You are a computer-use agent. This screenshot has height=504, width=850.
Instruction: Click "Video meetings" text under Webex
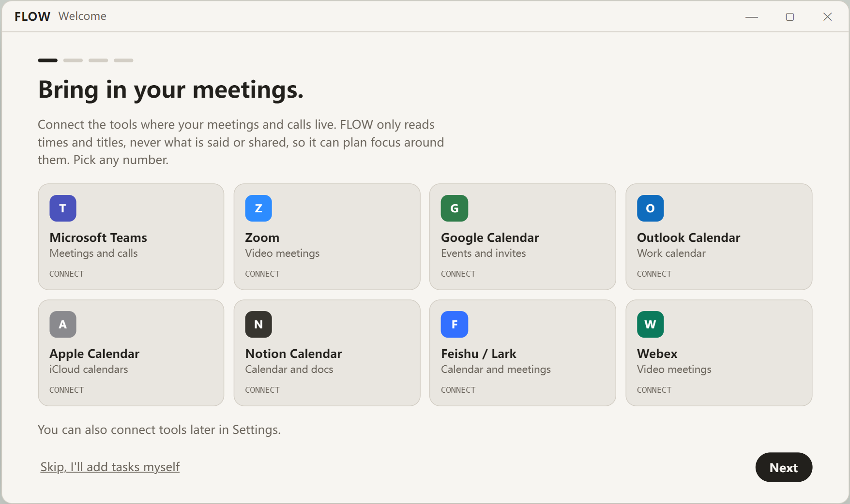674,369
